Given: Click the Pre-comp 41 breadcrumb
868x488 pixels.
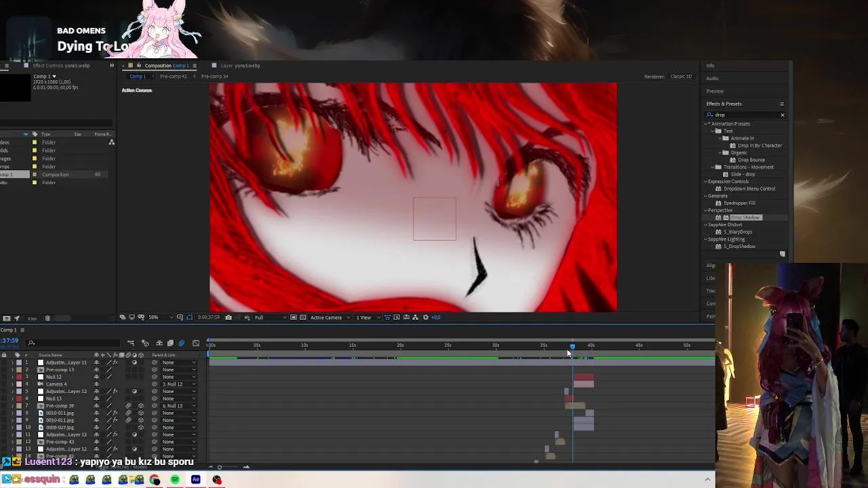Looking at the screenshot, I should [x=173, y=77].
